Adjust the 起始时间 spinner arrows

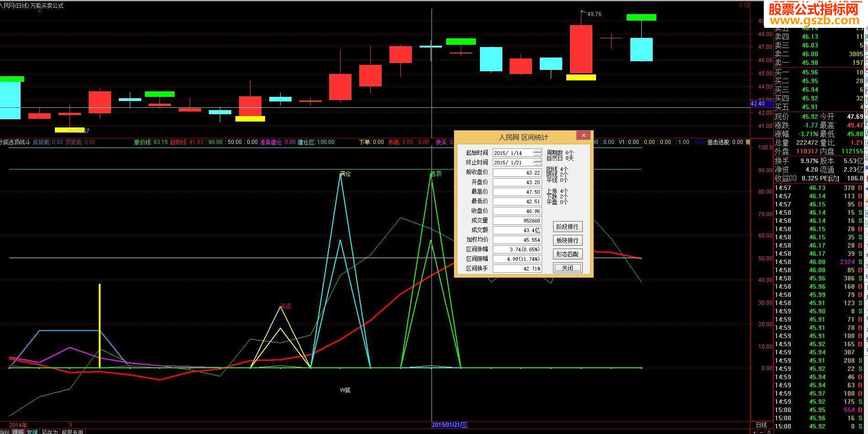[538, 153]
